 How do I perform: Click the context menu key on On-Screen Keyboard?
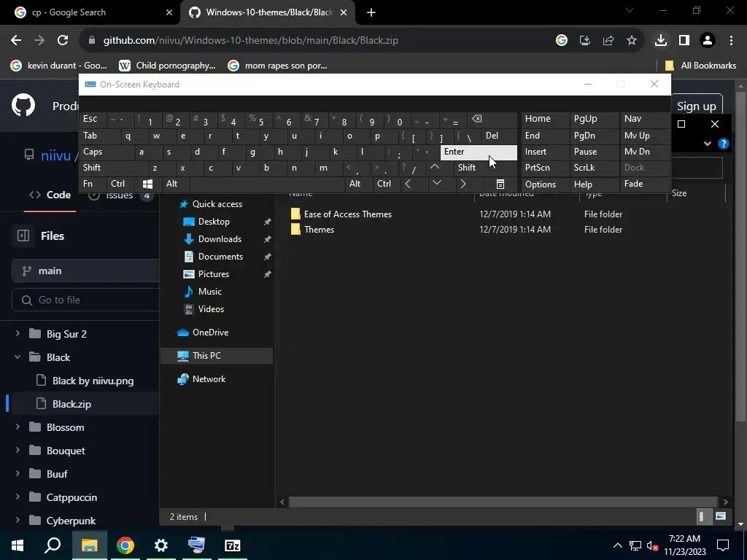(500, 184)
